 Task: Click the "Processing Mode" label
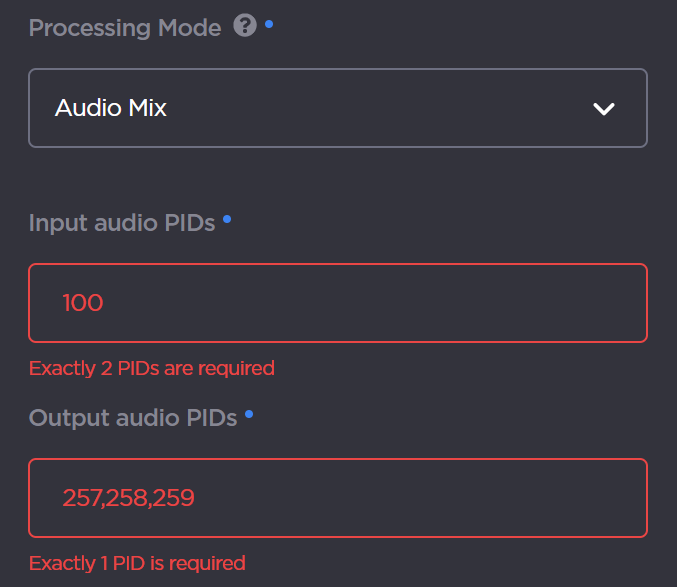click(x=125, y=28)
